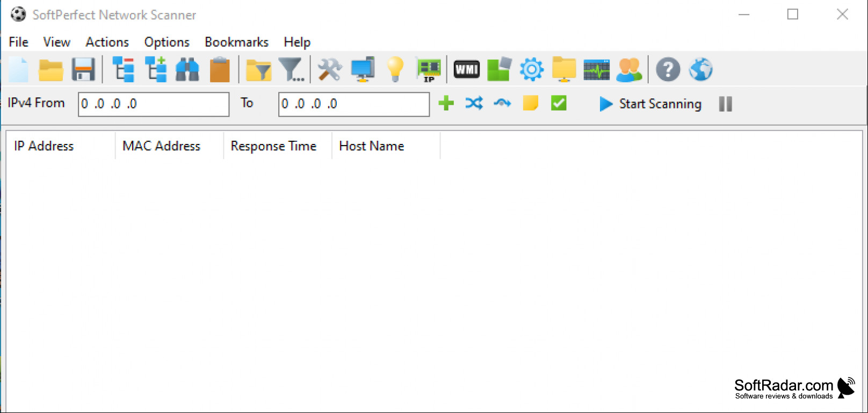This screenshot has width=868, height=413.
Task: Click the light bulb icon
Action: click(x=395, y=70)
